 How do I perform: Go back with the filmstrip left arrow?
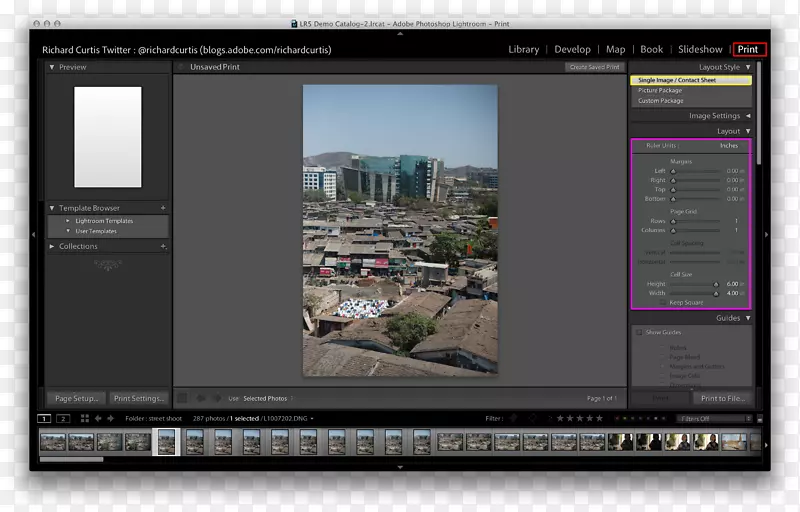point(98,418)
